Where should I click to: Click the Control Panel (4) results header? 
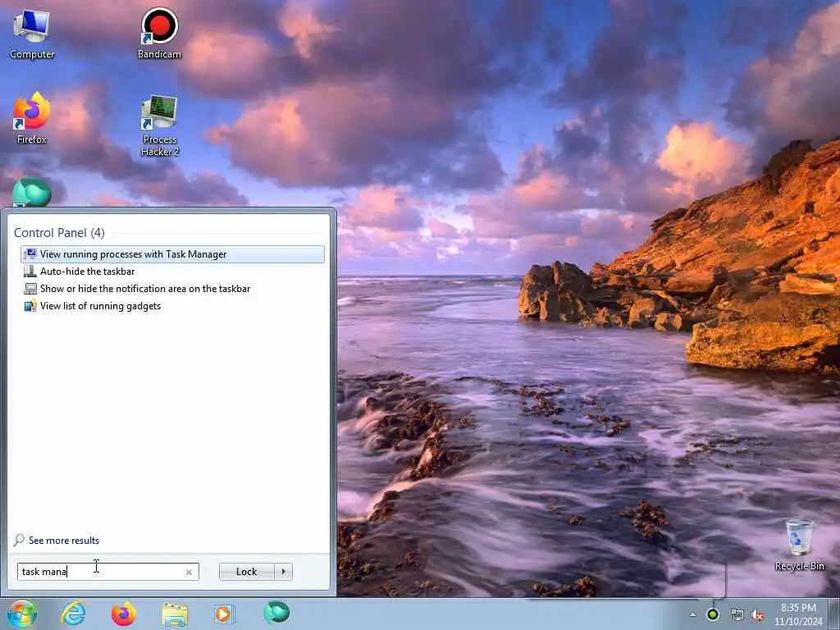[x=59, y=233]
